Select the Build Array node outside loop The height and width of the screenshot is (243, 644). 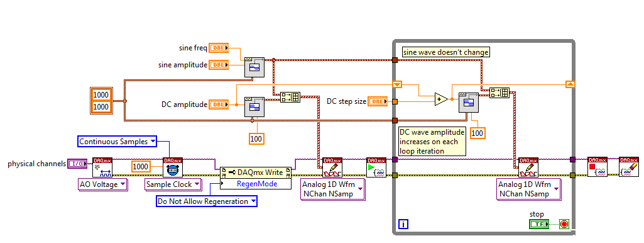pyautogui.click(x=290, y=97)
